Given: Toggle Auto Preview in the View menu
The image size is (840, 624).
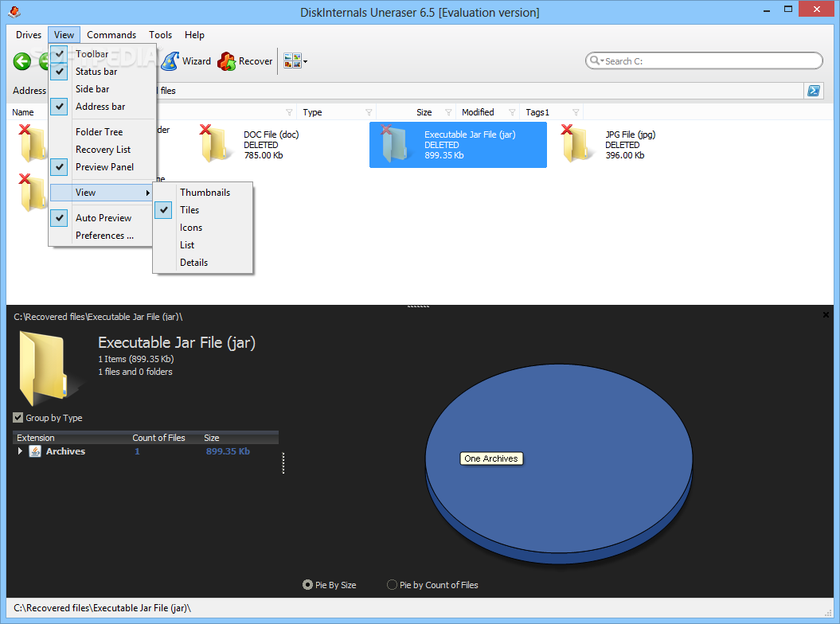Looking at the screenshot, I should click(x=103, y=218).
